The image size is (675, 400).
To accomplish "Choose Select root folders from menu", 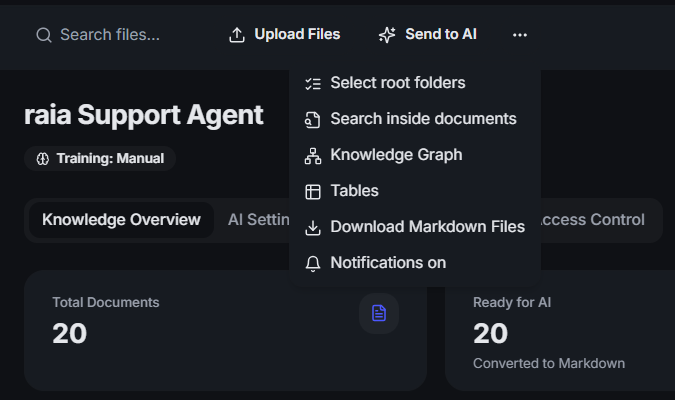I will point(415,83).
